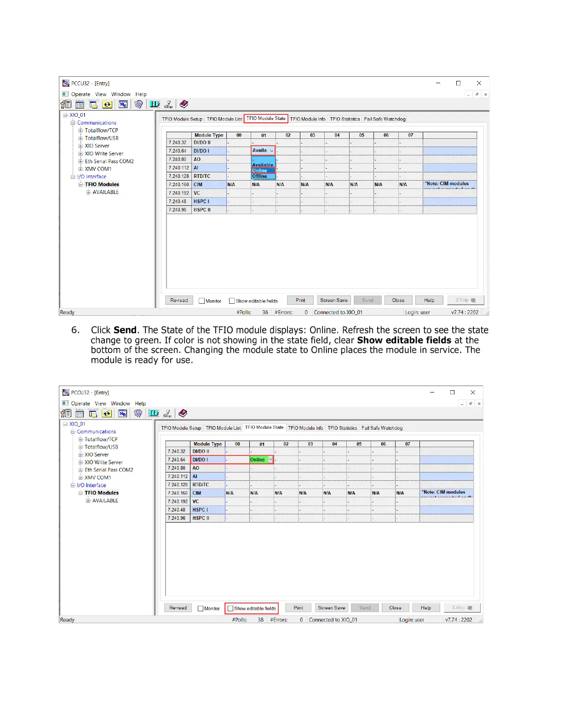Open Fail Safe Watchdog tab, lower window
The width and height of the screenshot is (563, 728).
pos(382,428)
